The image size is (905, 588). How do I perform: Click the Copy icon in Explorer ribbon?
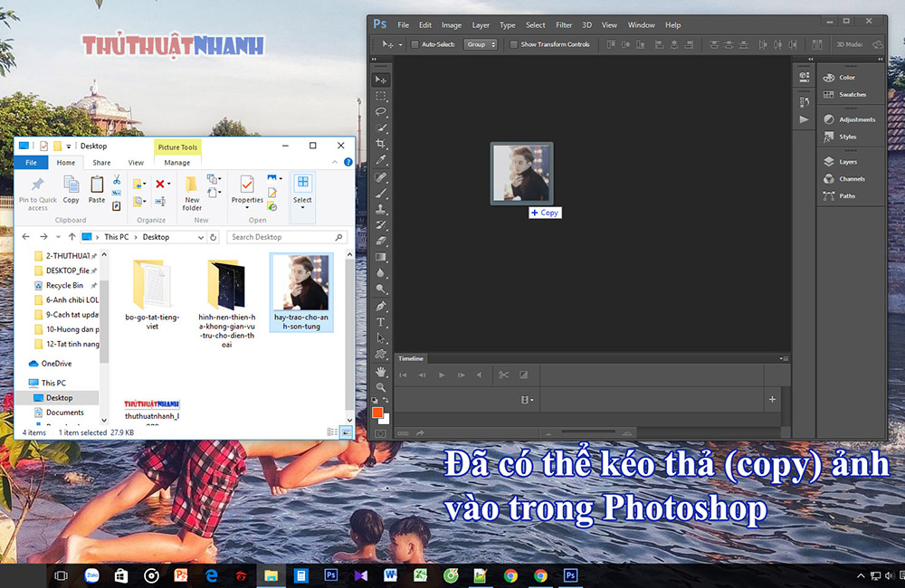[71, 190]
